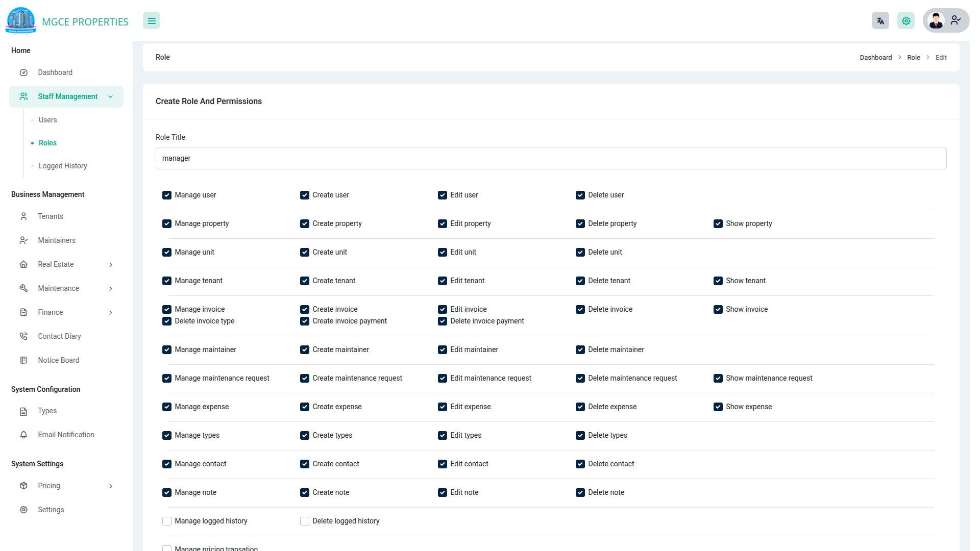Open the Users submenu item
This screenshot has width=980, height=551.
point(48,120)
